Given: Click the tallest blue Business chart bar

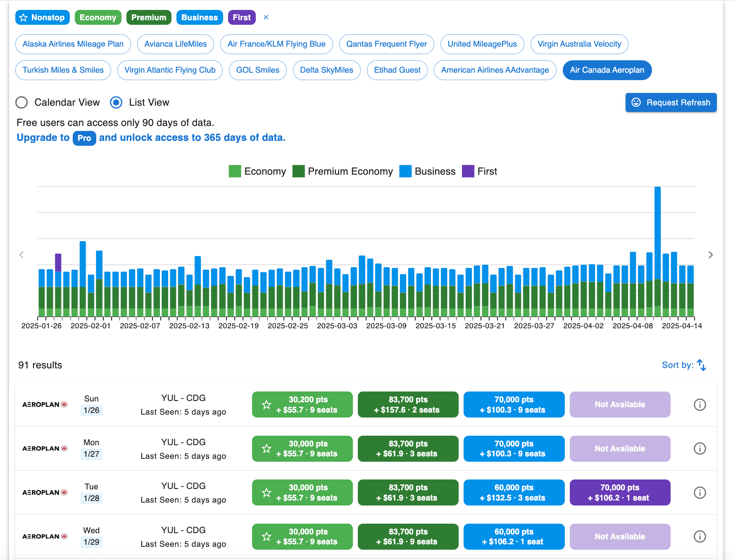Looking at the screenshot, I should click(x=657, y=233).
